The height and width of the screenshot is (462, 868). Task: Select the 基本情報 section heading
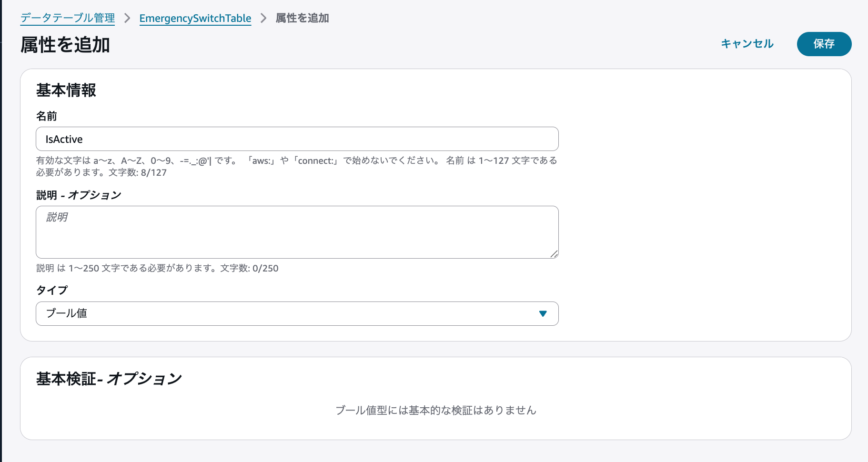click(66, 90)
